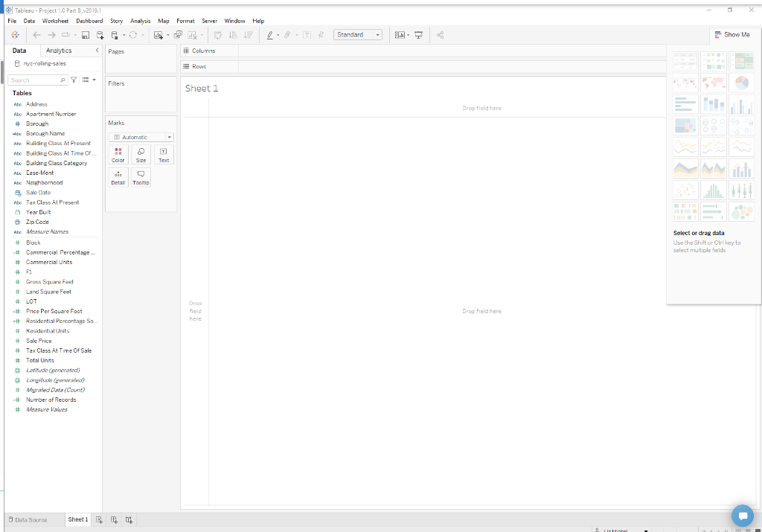
Task: Click the Redo forward arrow
Action: [x=51, y=35]
